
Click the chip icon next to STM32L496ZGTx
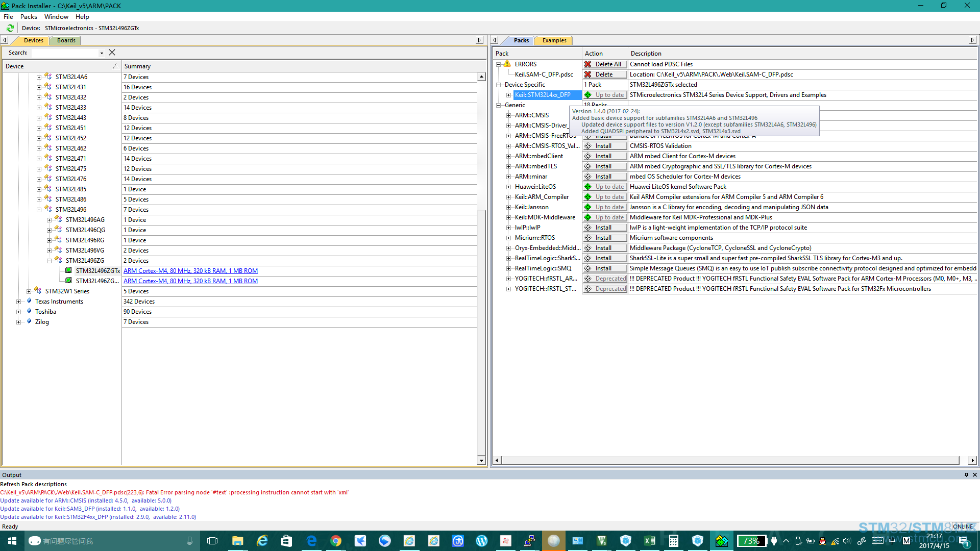click(x=68, y=270)
